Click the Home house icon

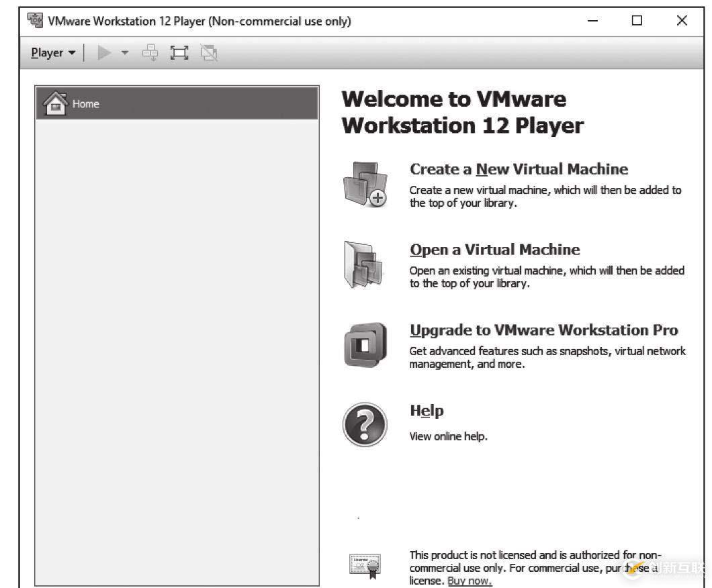(x=55, y=103)
